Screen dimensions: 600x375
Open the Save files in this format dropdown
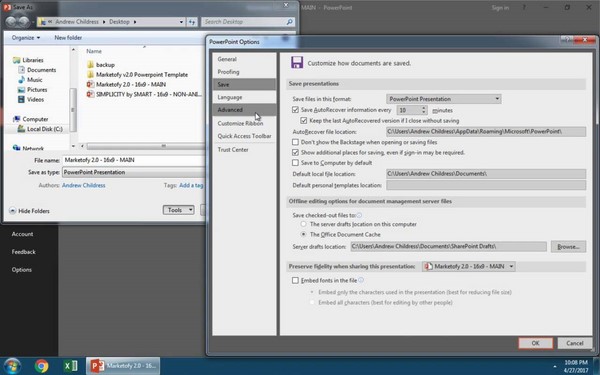pyautogui.click(x=443, y=99)
